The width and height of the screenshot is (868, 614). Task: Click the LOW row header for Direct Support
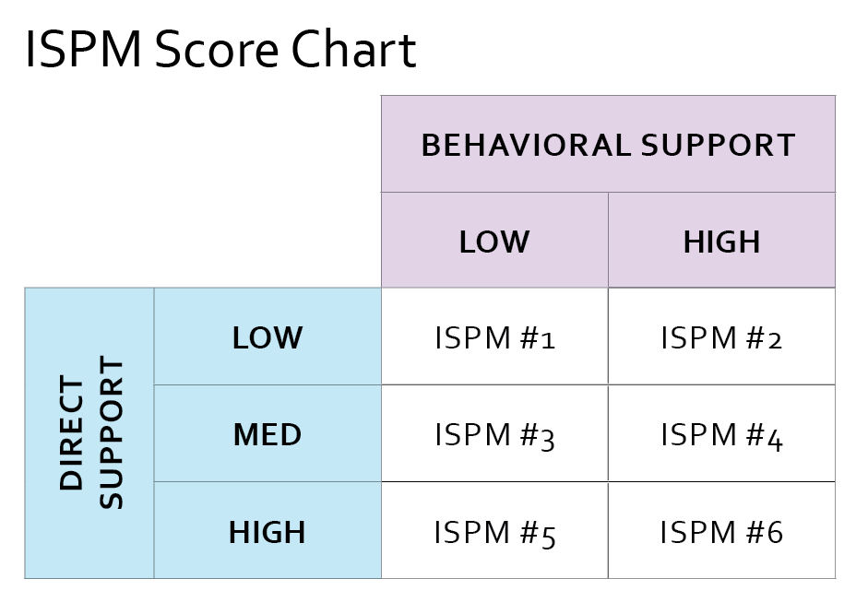268,337
